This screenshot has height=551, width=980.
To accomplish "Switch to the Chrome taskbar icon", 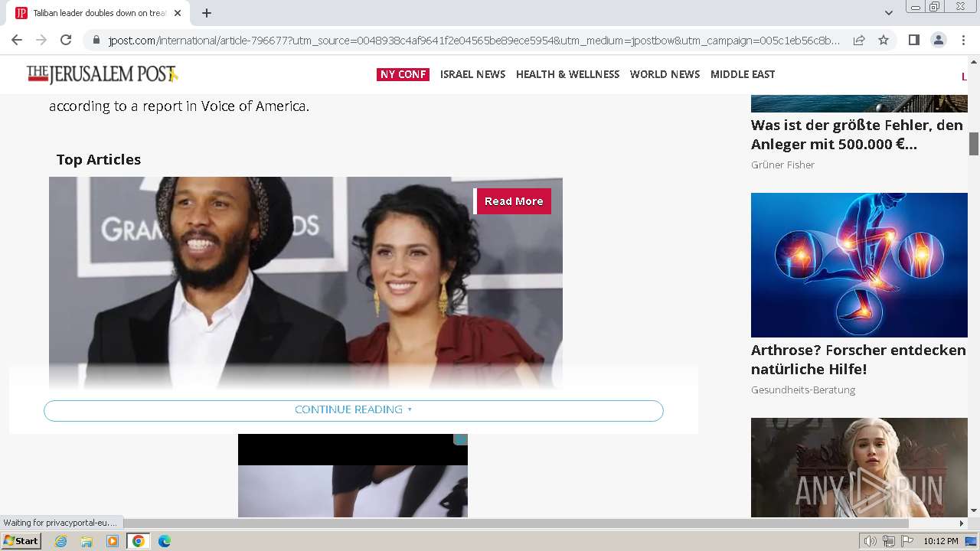I will [138, 541].
